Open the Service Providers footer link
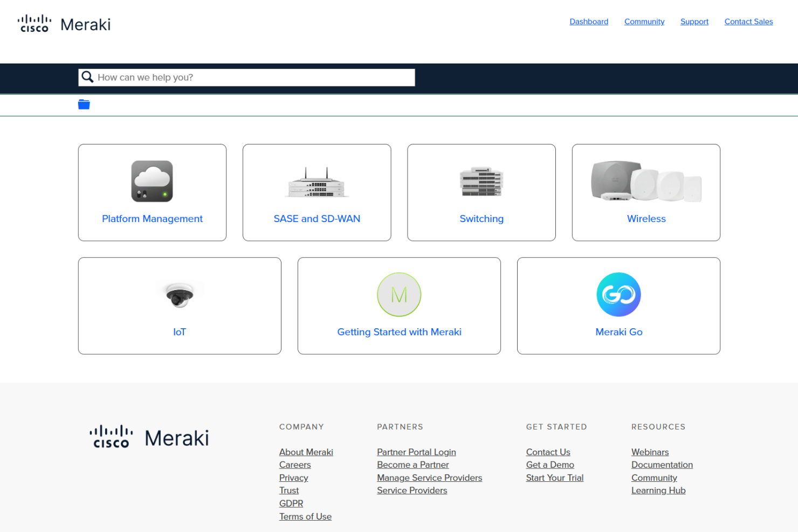This screenshot has height=532, width=798. 412,490
